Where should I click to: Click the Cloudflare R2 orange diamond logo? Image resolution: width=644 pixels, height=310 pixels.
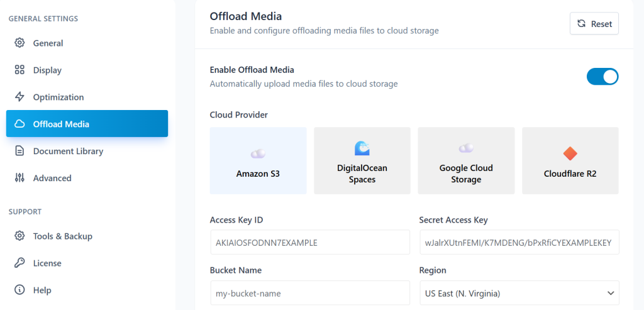coord(570,153)
